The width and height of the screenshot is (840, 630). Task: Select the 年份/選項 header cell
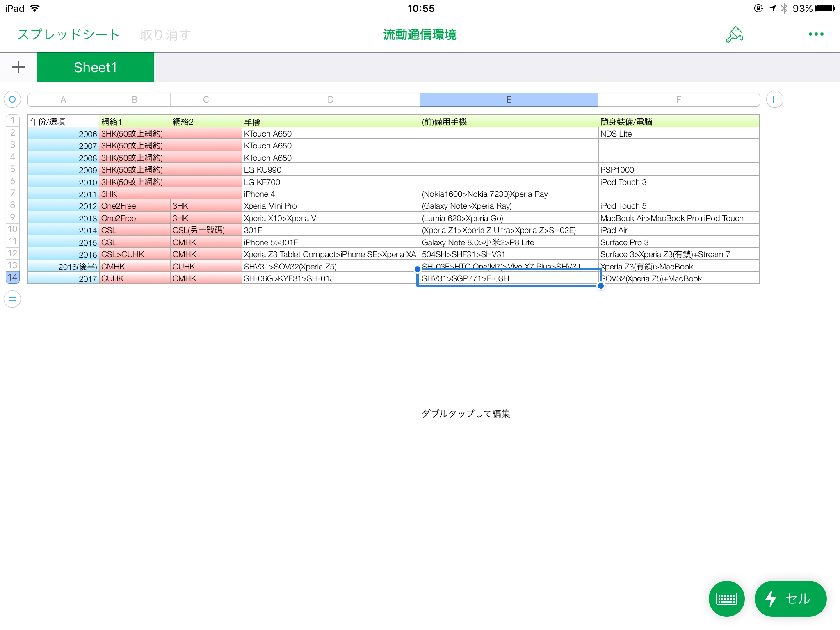point(63,121)
